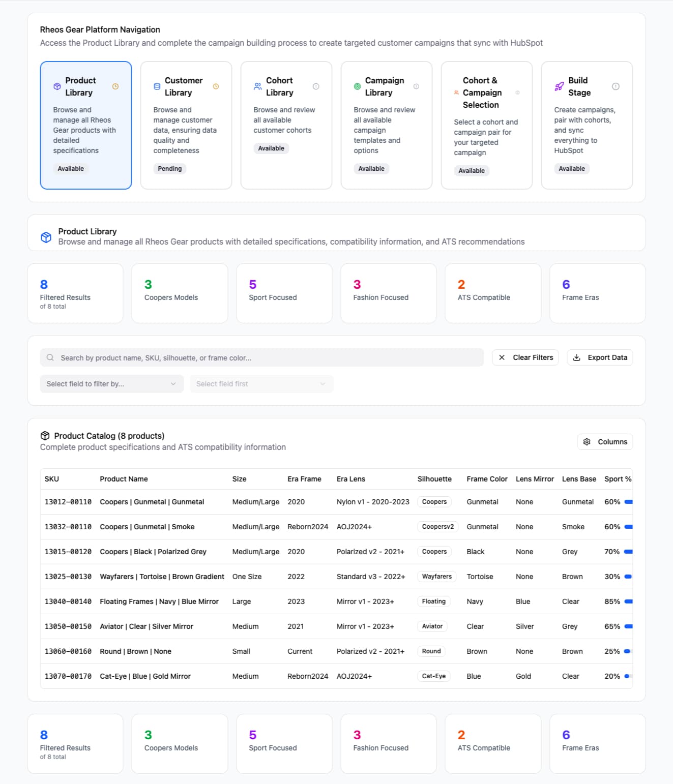
Task: Switch to the Product Library card
Action: [x=85, y=126]
